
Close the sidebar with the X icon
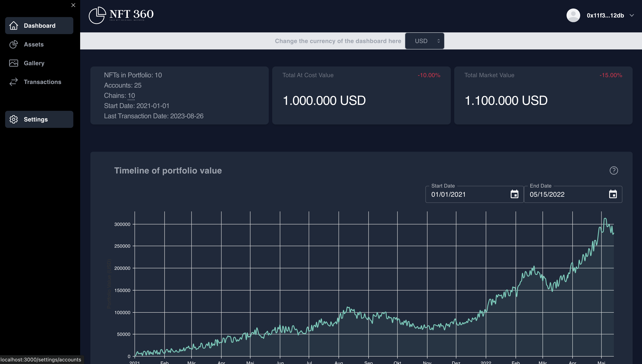[73, 5]
